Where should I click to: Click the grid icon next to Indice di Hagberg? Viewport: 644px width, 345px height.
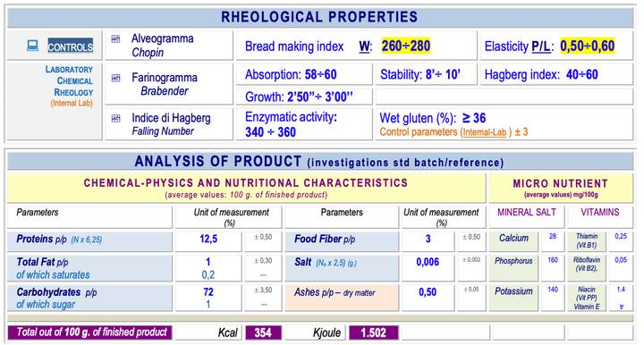pyautogui.click(x=115, y=119)
